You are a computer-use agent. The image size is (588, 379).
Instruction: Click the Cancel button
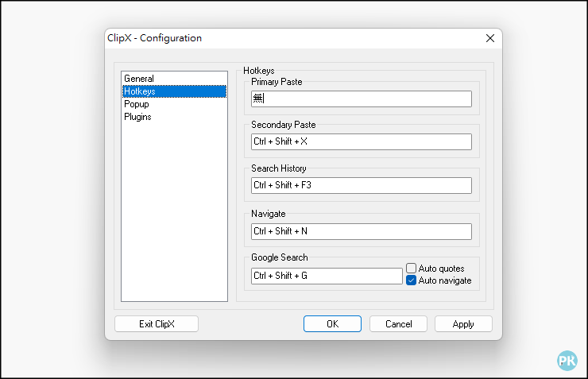pyautogui.click(x=398, y=324)
